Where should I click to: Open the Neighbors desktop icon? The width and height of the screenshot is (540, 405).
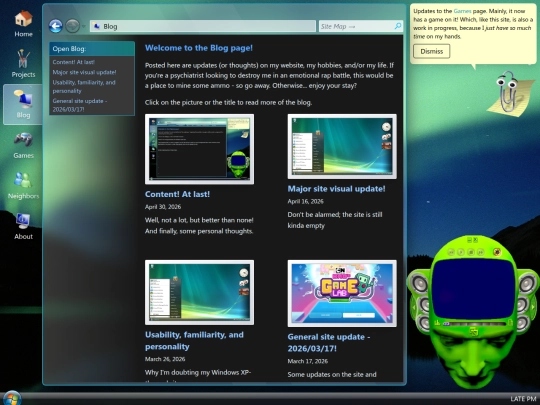(x=23, y=185)
